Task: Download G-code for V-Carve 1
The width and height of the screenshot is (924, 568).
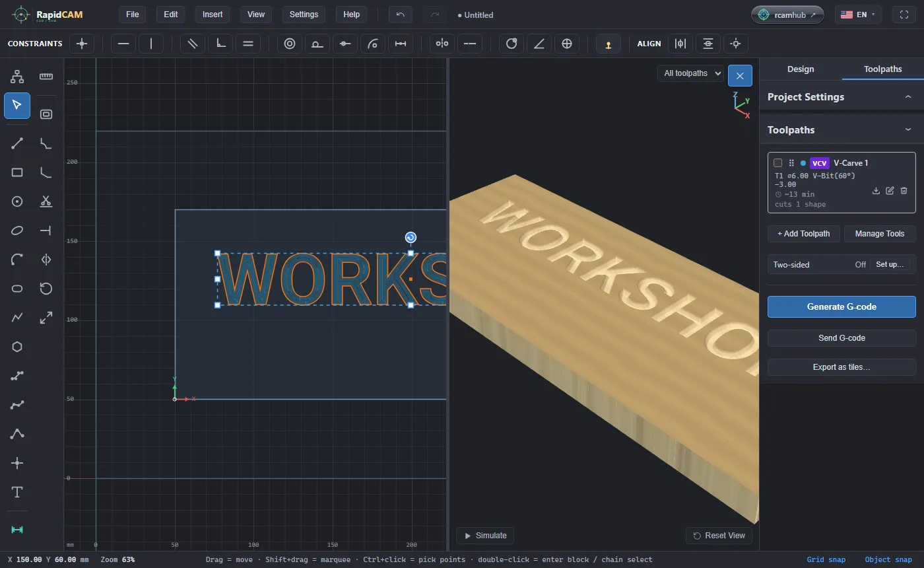Action: 876,191
